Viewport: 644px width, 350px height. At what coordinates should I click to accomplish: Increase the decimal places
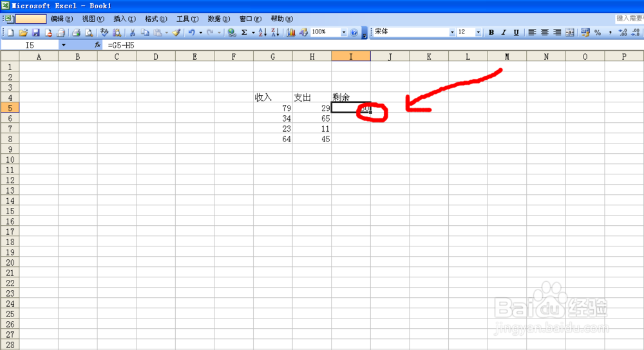pos(623,32)
